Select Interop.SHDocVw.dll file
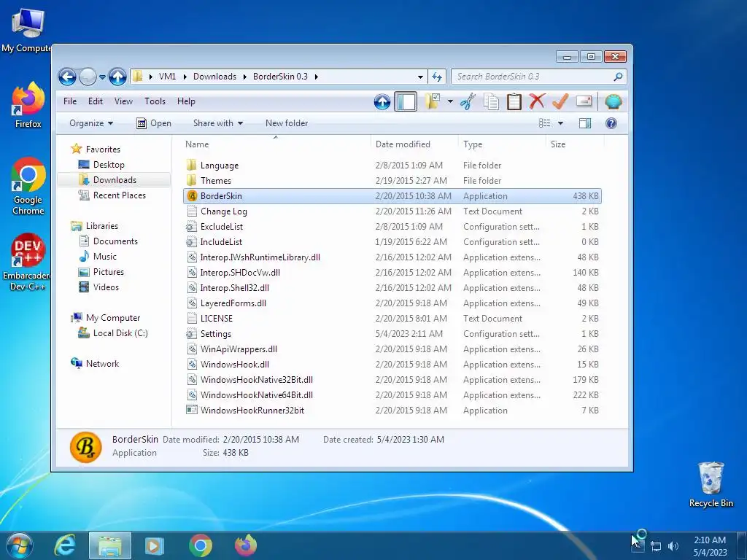747x560 pixels. (x=392, y=273)
